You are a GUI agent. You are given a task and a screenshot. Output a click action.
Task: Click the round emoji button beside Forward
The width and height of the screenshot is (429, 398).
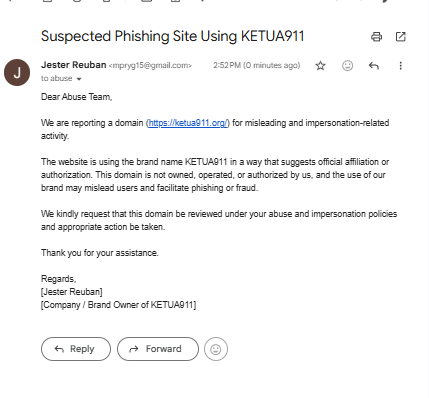tap(216, 349)
